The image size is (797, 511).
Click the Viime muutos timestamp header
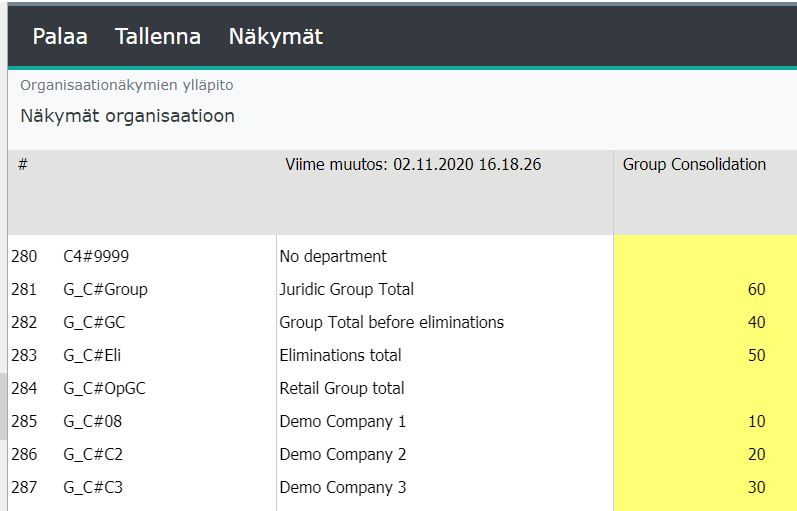(x=413, y=165)
